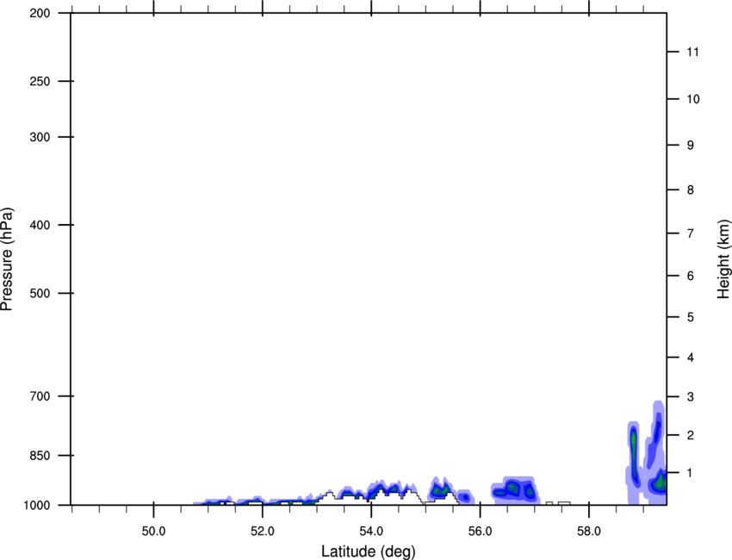Pick the 3 km height label
The image size is (732, 560).
point(691,396)
